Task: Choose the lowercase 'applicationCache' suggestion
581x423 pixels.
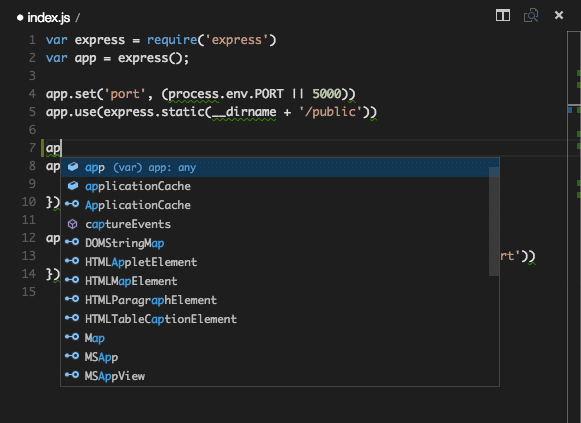Action: point(275,186)
